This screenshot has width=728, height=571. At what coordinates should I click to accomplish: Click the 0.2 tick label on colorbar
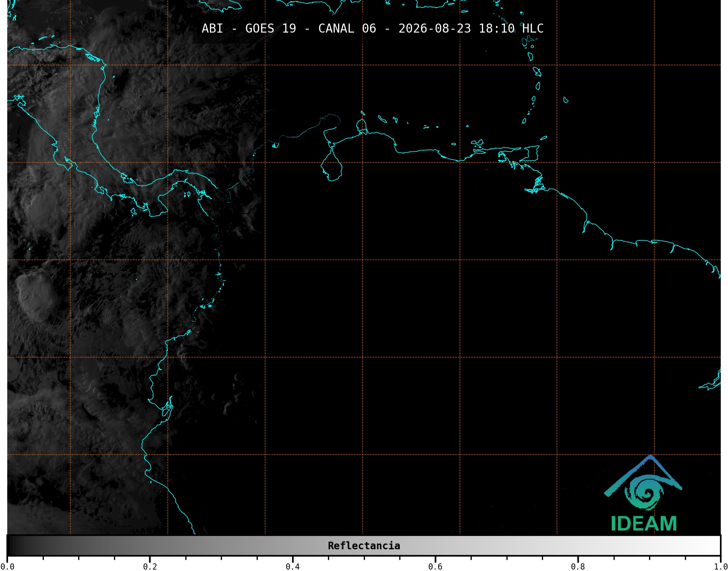click(x=150, y=567)
